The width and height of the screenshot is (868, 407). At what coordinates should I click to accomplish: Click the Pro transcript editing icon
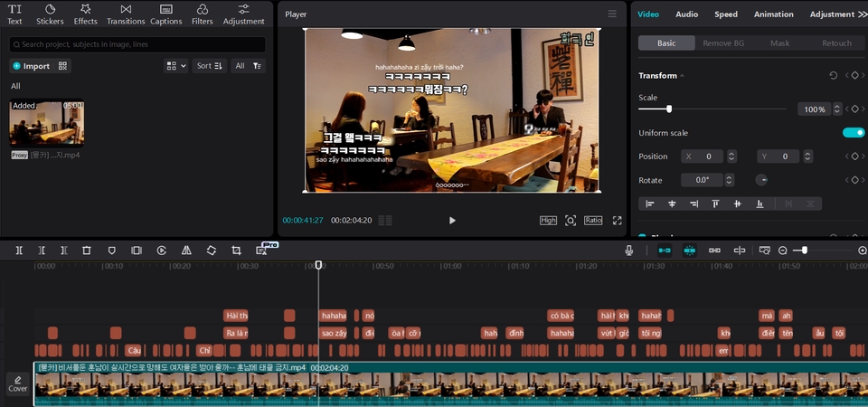pos(262,251)
